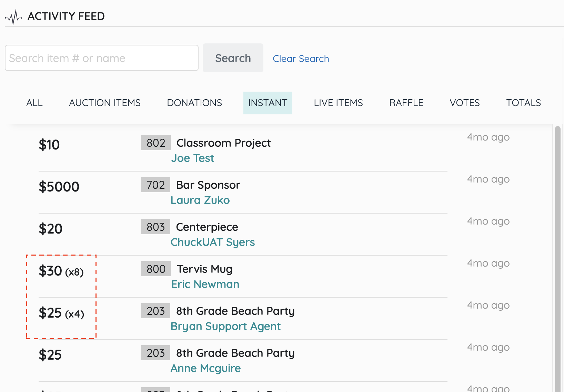Click item number 800 badge
Image resolution: width=564 pixels, height=392 pixels.
tap(156, 269)
